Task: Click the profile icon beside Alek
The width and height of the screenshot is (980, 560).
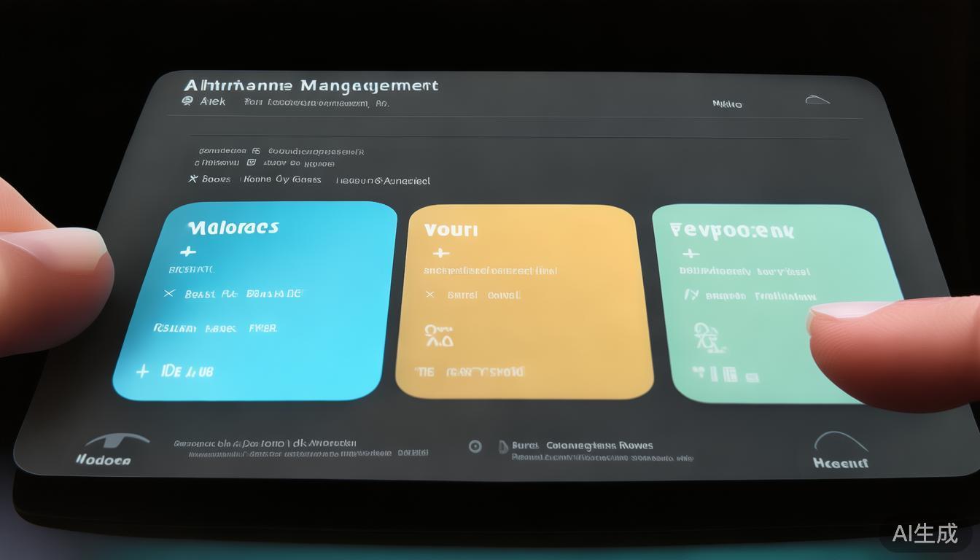Action: tap(187, 102)
